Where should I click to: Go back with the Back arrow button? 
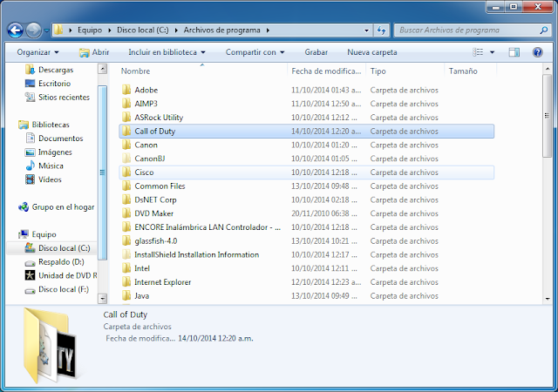tap(16, 30)
